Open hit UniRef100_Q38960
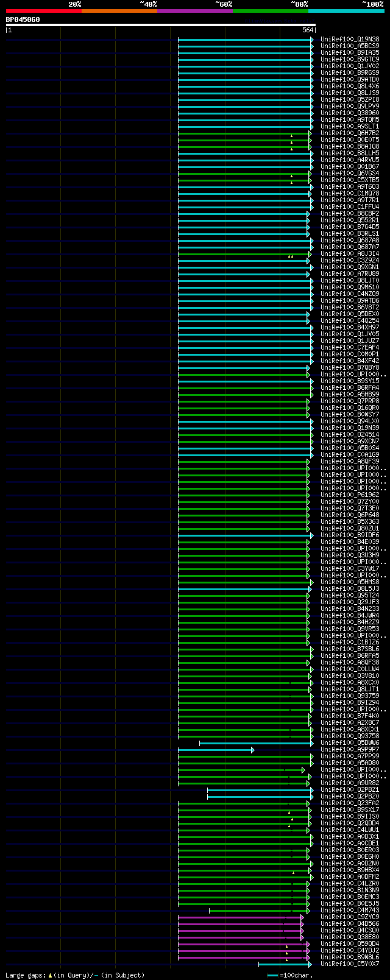This screenshot has height=980, width=390. (350, 113)
